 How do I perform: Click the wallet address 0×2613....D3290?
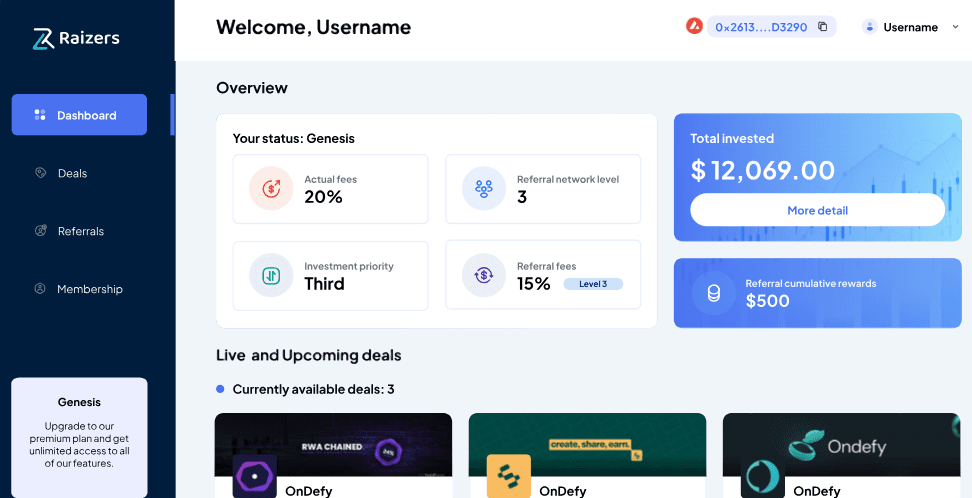761,27
